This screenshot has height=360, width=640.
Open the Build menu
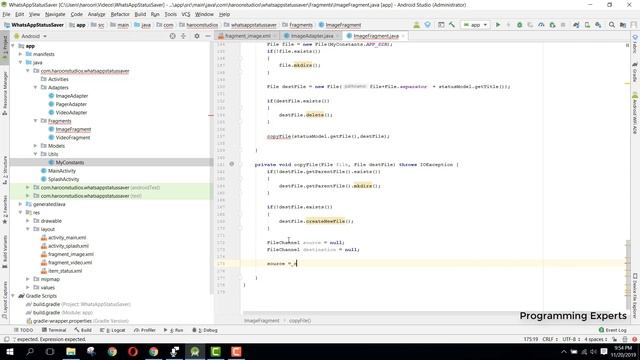tap(140, 14)
